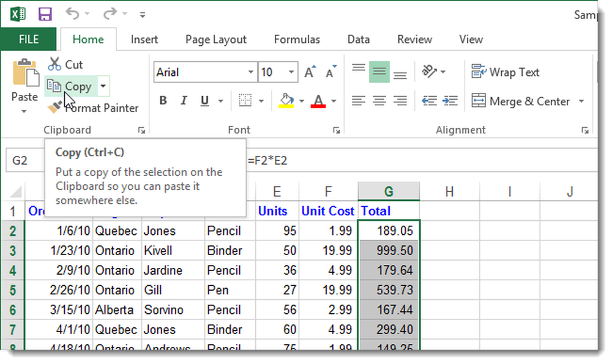612x364 pixels.
Task: Toggle Align Left for text
Action: (358, 101)
